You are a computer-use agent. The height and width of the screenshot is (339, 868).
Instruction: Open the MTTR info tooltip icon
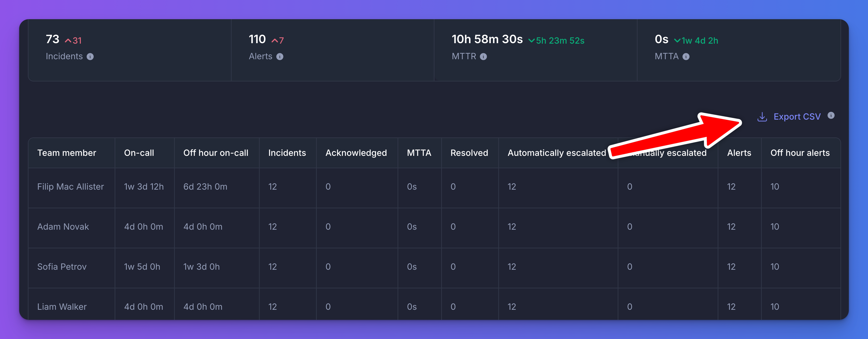point(484,56)
